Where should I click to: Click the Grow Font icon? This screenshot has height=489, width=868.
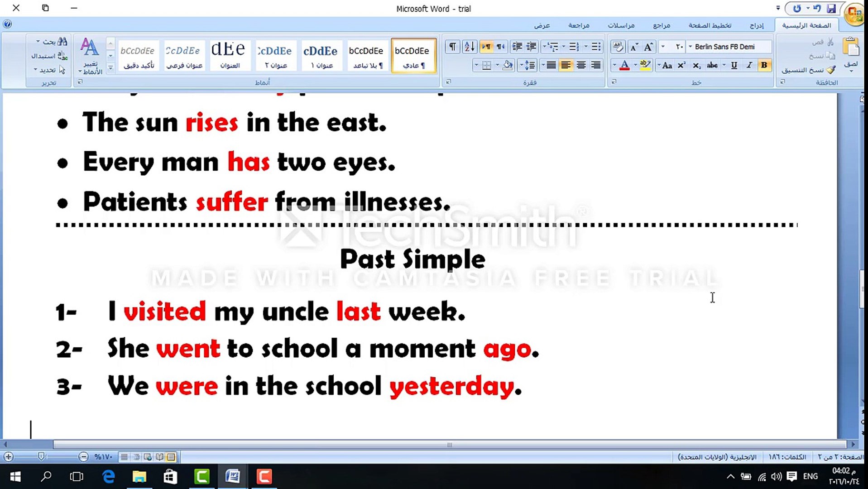(x=649, y=47)
